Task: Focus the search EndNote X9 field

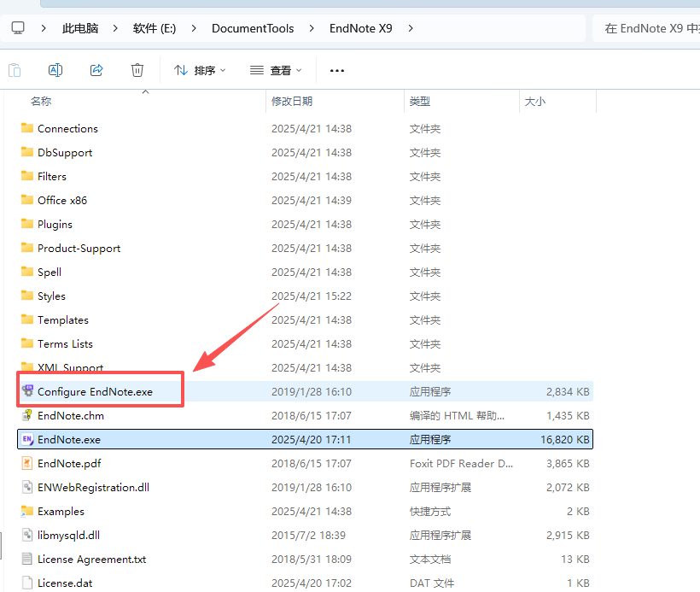Action: coord(646,28)
